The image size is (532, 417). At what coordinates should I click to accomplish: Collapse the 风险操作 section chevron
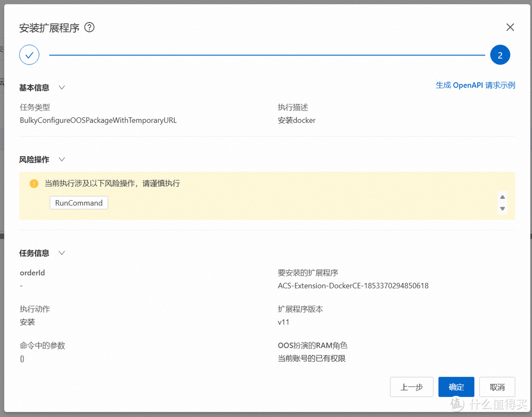coord(62,160)
